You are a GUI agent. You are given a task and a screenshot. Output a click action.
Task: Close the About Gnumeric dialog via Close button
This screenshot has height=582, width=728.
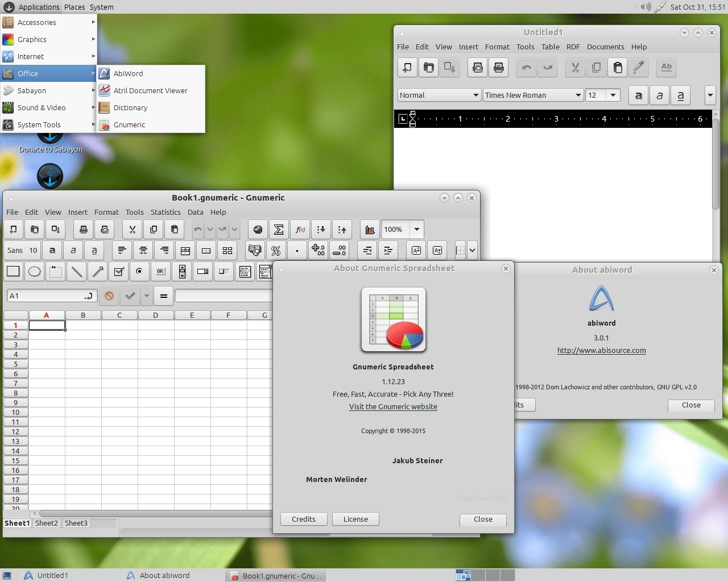pos(483,519)
